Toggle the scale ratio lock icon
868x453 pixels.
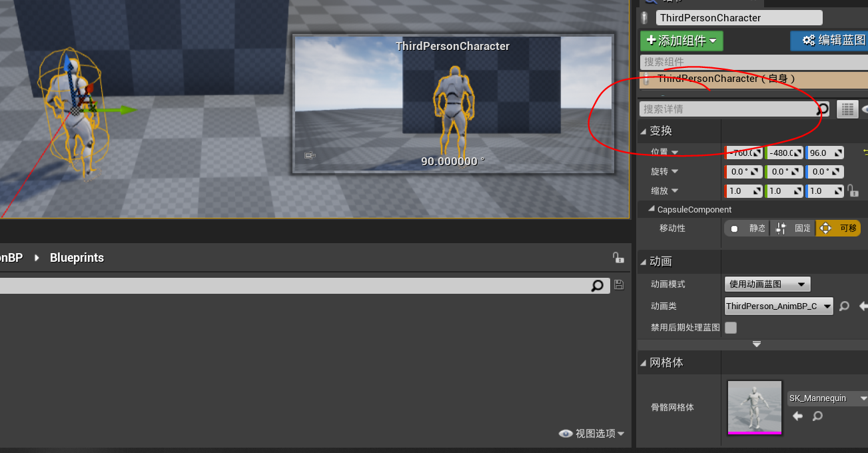coord(853,191)
